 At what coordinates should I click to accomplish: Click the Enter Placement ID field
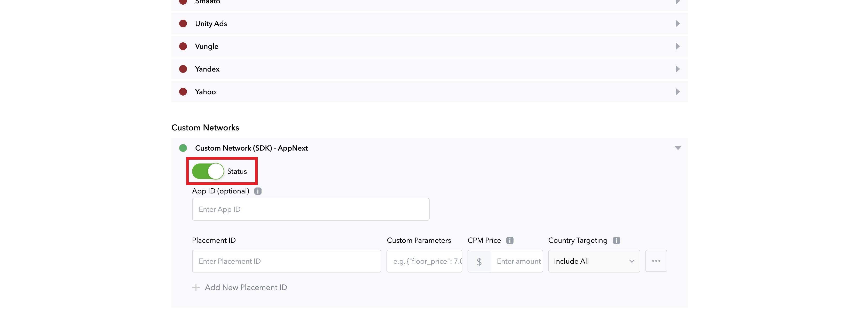tap(286, 261)
